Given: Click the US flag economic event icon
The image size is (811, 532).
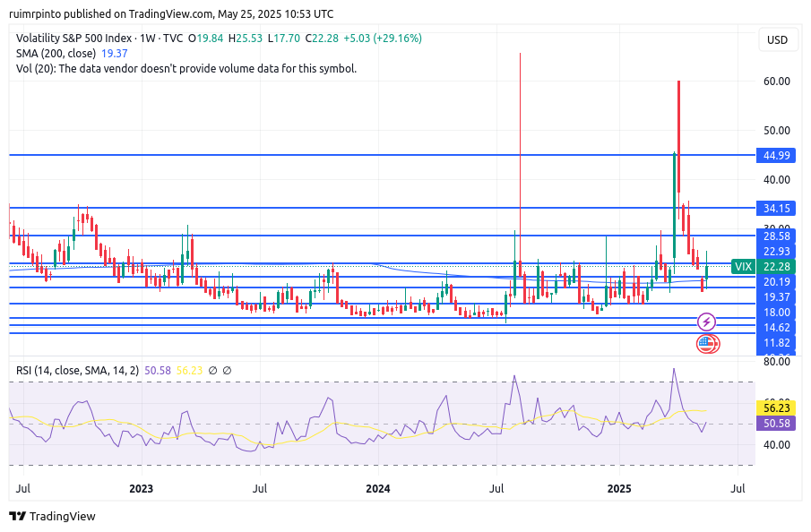Looking at the screenshot, I should (708, 341).
